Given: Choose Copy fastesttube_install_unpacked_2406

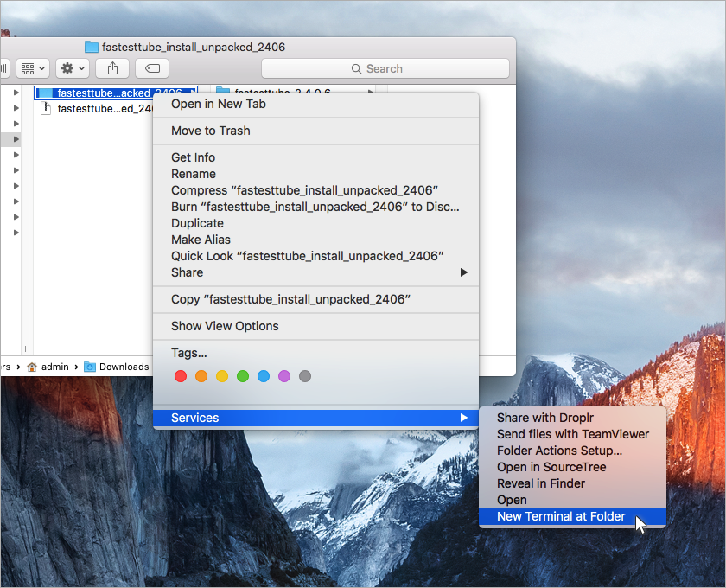Looking at the screenshot, I should pyautogui.click(x=315, y=299).
